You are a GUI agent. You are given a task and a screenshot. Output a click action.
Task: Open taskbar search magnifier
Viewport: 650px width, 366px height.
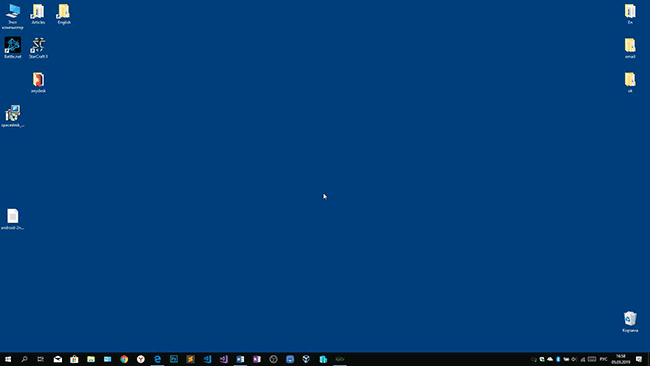[x=24, y=359]
